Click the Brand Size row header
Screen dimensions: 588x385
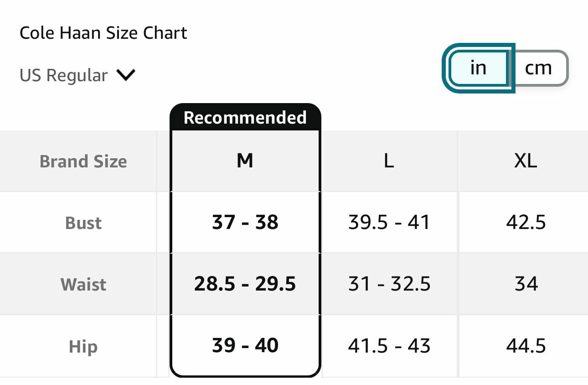[x=83, y=161]
